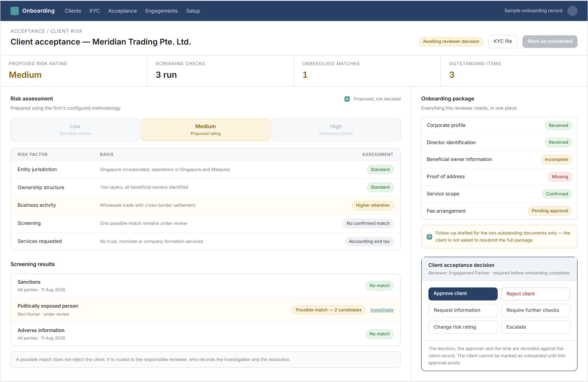Screen dimensions: 588x382
Task: Click the Missing status badge
Action: [560, 177]
